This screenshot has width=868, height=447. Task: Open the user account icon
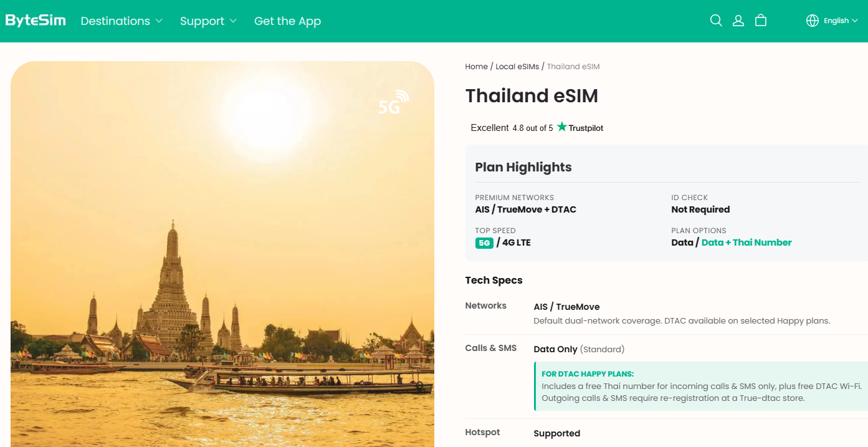click(x=738, y=21)
